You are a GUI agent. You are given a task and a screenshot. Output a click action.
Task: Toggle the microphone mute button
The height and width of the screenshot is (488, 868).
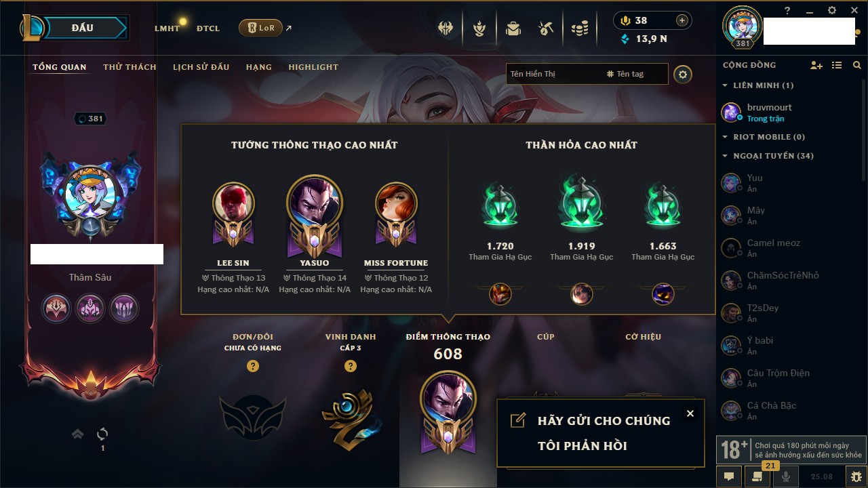pyautogui.click(x=786, y=476)
